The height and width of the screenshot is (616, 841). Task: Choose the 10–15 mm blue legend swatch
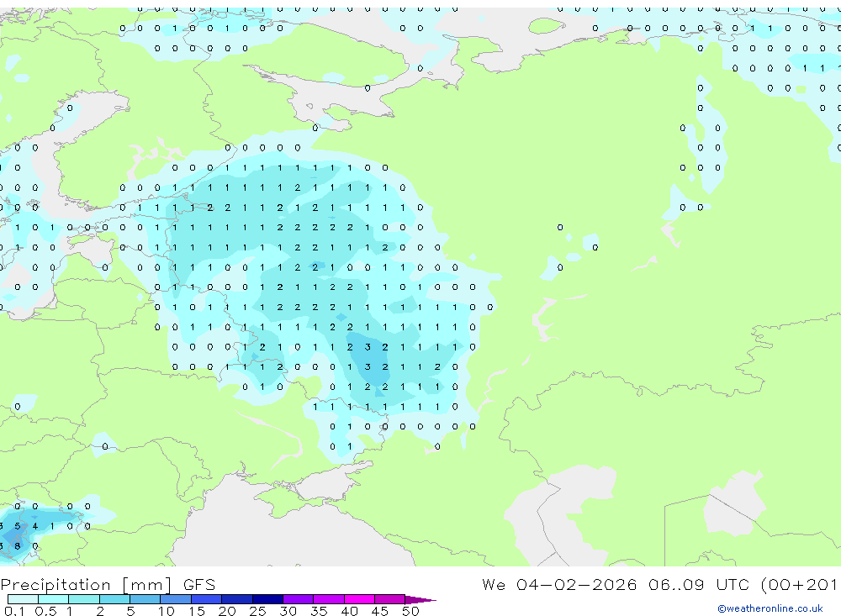176,599
